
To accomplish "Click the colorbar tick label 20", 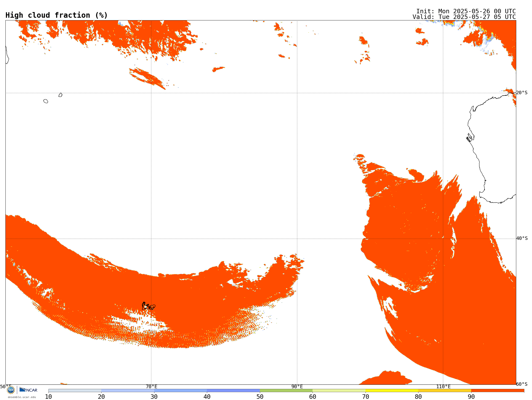I will [101, 397].
